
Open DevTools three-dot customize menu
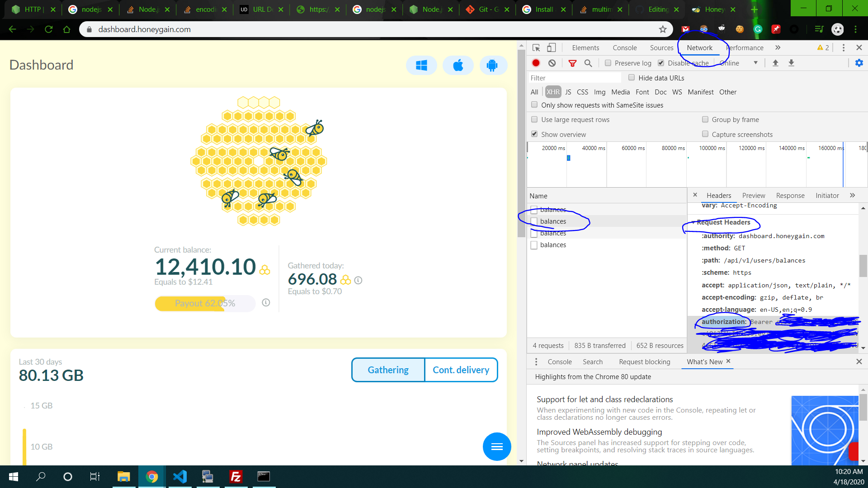coord(843,47)
